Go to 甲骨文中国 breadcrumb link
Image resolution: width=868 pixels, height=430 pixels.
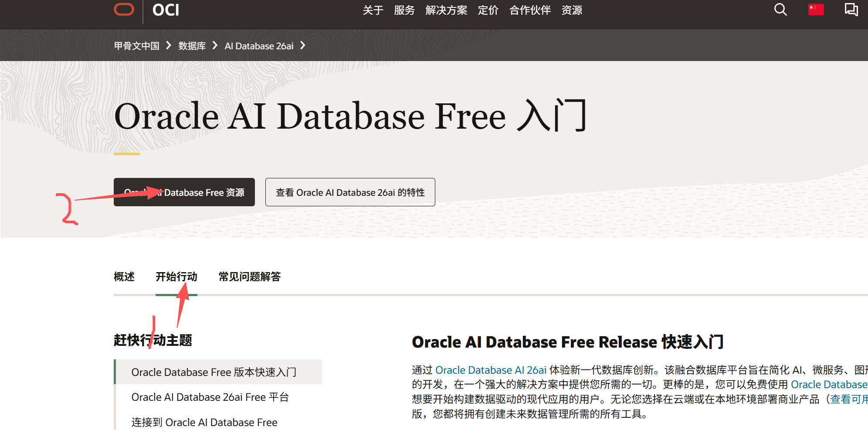(136, 45)
